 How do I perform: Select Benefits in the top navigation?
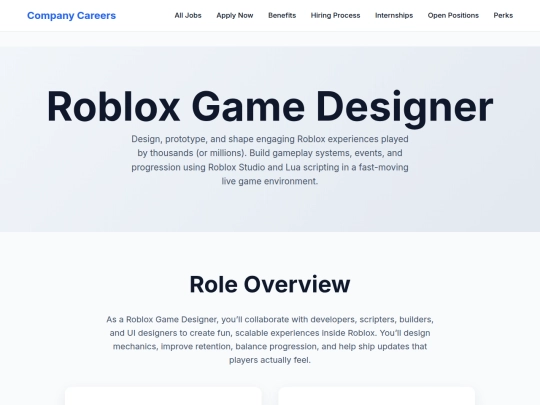pyautogui.click(x=282, y=15)
